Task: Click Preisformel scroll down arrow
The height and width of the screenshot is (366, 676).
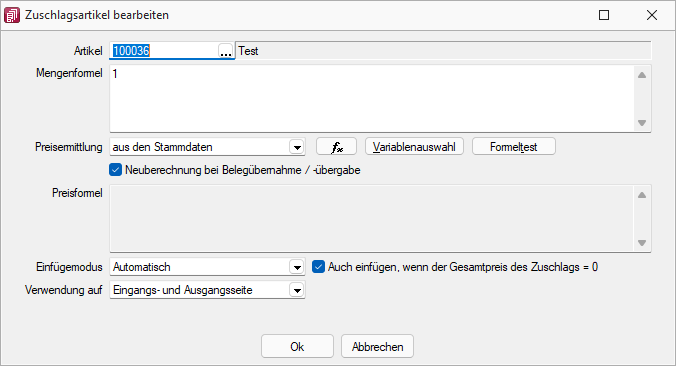Action: [642, 243]
